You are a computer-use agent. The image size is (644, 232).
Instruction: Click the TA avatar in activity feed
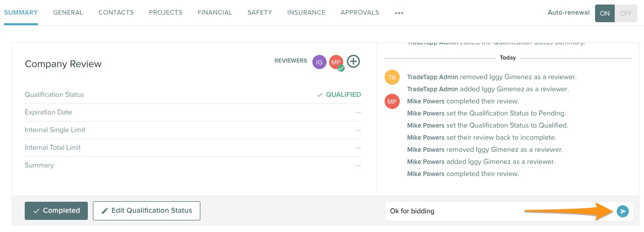click(392, 77)
